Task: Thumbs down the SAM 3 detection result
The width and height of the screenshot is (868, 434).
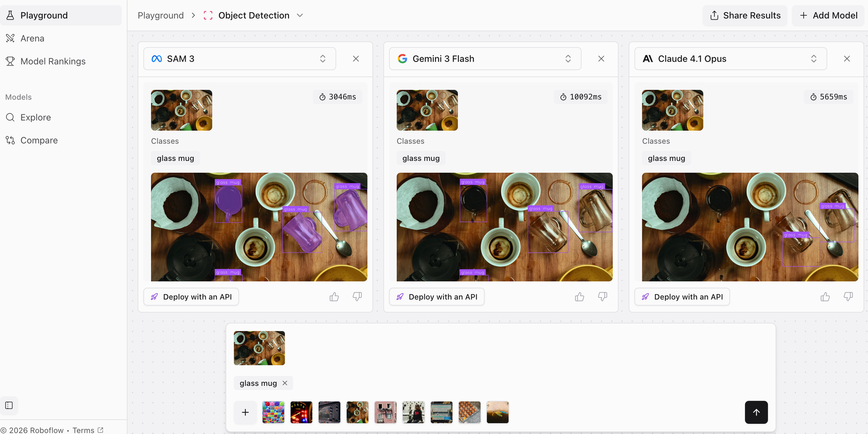Action: pos(357,297)
